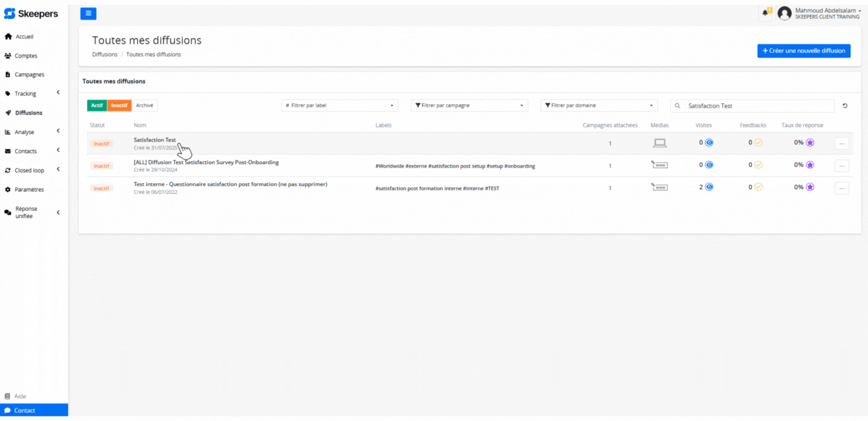
Task: Open the Satisfaction Test diffusion link
Action: pyautogui.click(x=155, y=140)
